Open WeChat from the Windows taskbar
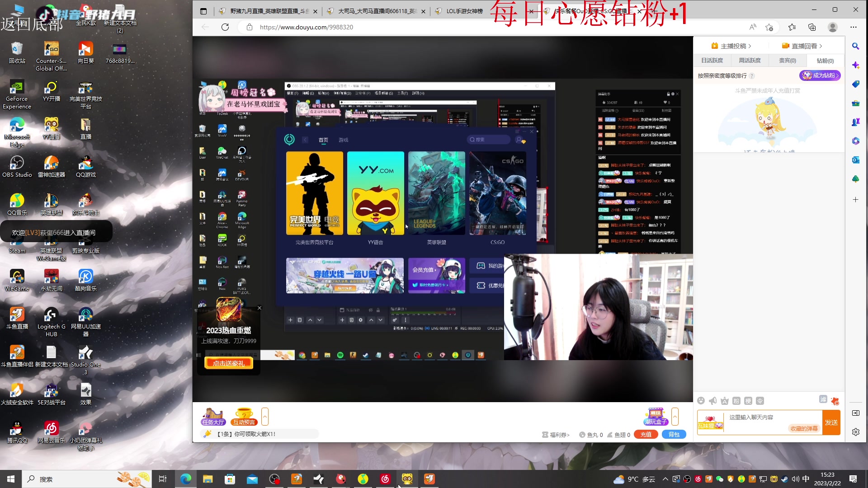The image size is (868, 488). tap(719, 479)
